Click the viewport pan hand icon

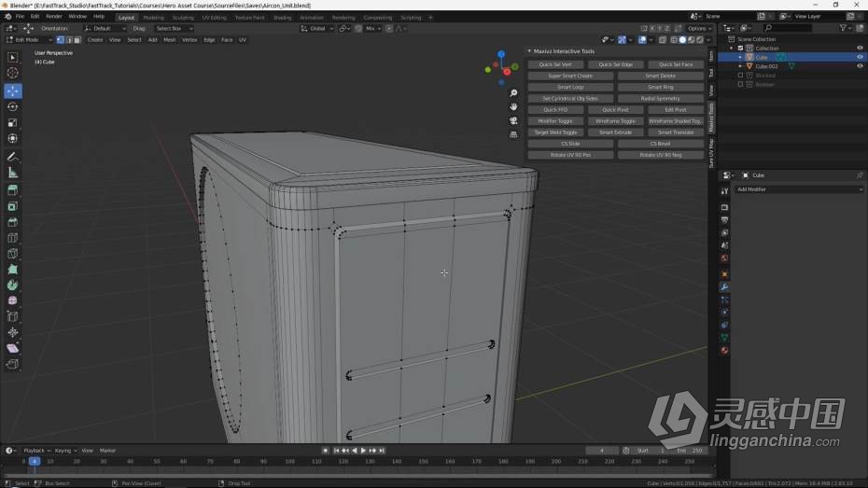click(x=513, y=106)
